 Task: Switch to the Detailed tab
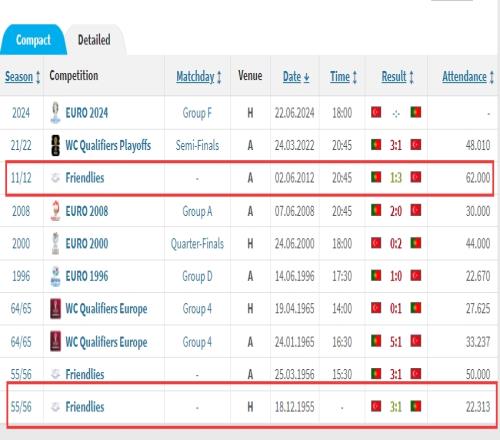(94, 40)
